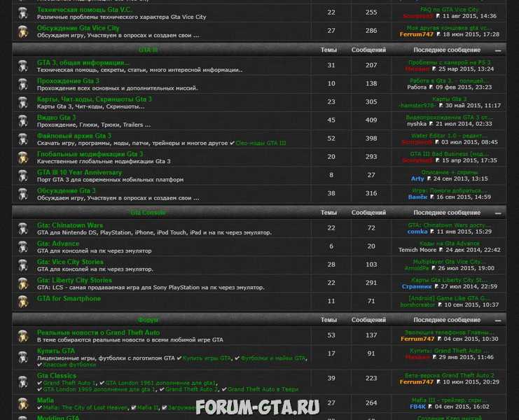Viewport: 519px width, 420px height.
Task: Click last-post icon next to 24 сен 2013, 13:15
Action: 429,178
